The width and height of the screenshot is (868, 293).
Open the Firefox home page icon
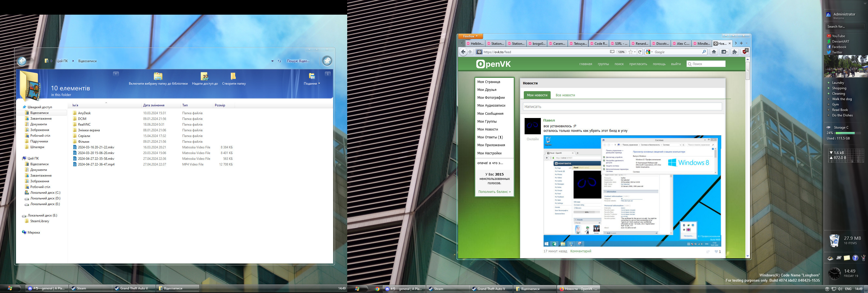click(x=714, y=52)
